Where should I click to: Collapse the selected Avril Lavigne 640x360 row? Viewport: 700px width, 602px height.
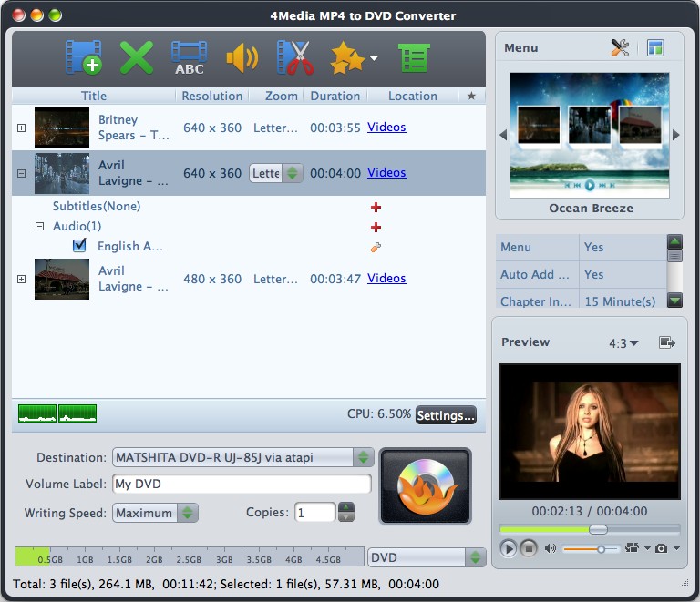22,173
